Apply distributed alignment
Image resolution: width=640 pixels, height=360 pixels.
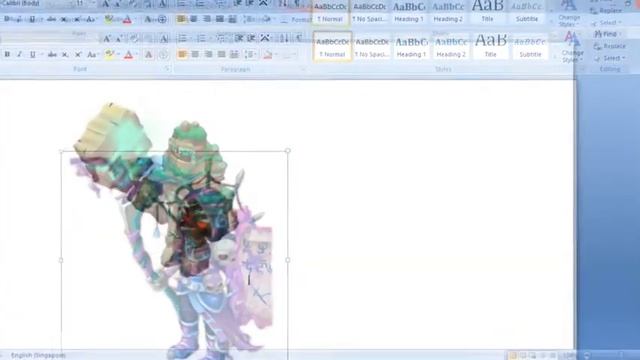click(234, 54)
